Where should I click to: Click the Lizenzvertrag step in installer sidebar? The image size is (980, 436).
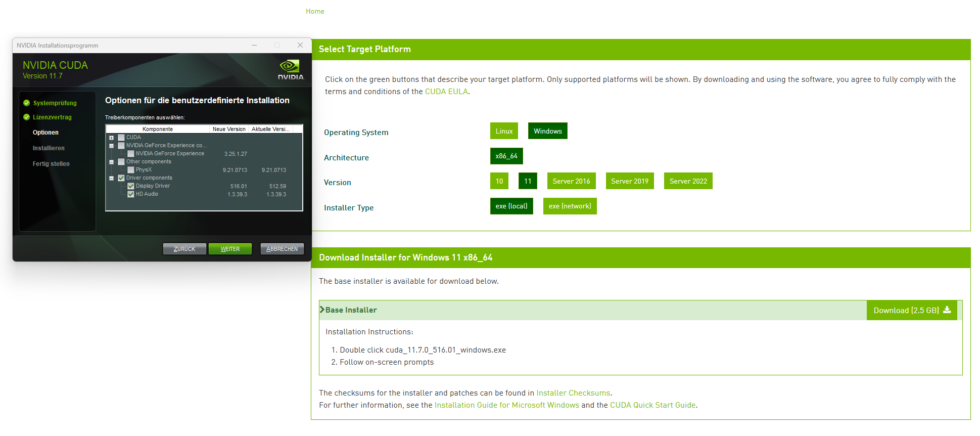[52, 117]
